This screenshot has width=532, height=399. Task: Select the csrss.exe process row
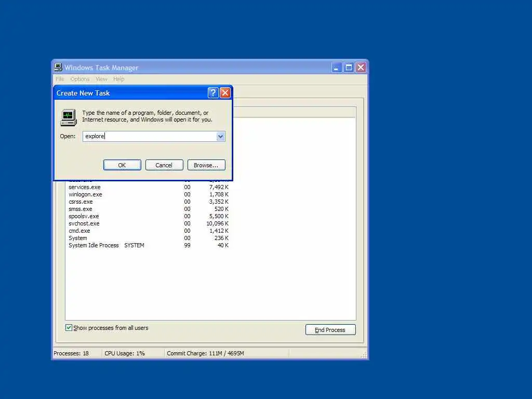[149, 202]
